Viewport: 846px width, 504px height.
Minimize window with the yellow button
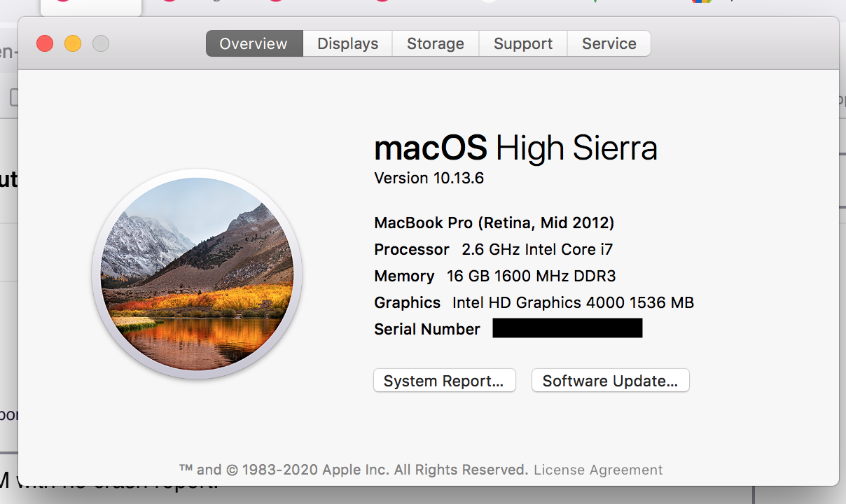73,43
